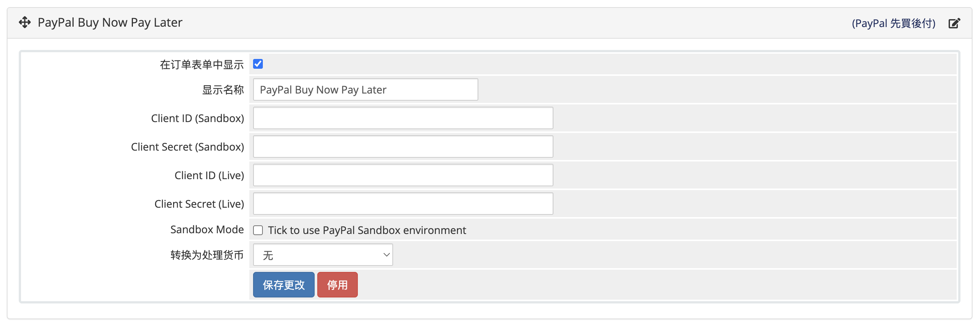Click the PayPal Buy Now Pay Later header title
This screenshot has height=326, width=980.
tap(110, 23)
